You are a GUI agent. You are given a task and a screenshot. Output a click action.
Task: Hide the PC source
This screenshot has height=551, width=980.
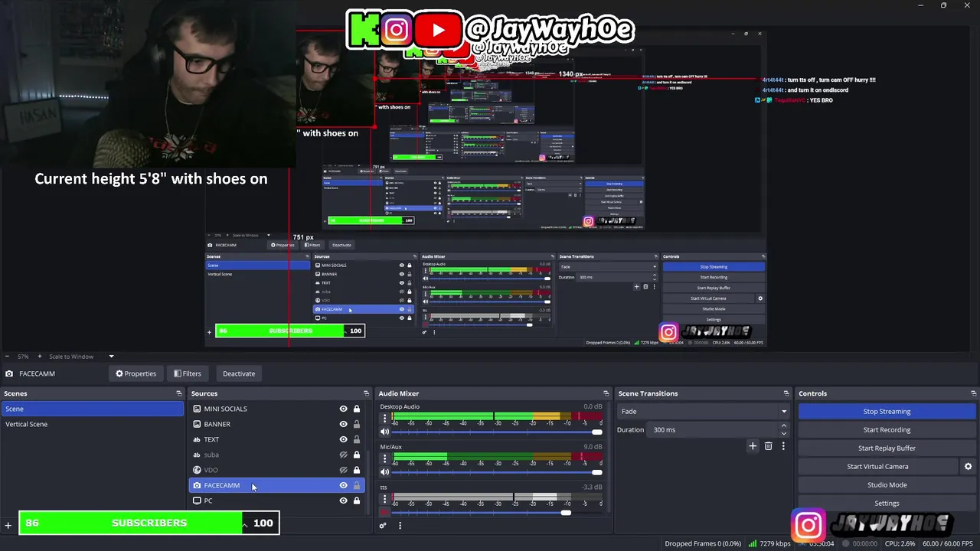(343, 500)
